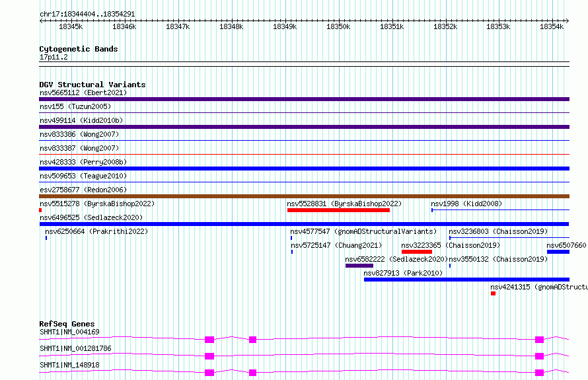Screen dimensions: 588x380
Task: Click the 18345k ruler mark
Action: [x=71, y=26]
